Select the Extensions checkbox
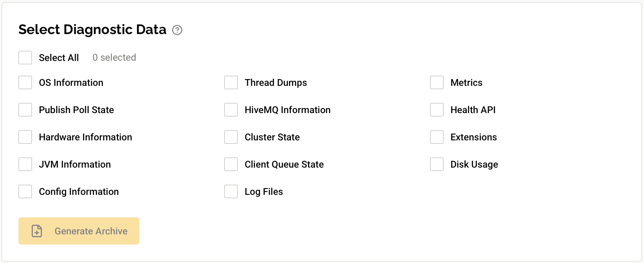Image resolution: width=644 pixels, height=263 pixels. click(436, 137)
